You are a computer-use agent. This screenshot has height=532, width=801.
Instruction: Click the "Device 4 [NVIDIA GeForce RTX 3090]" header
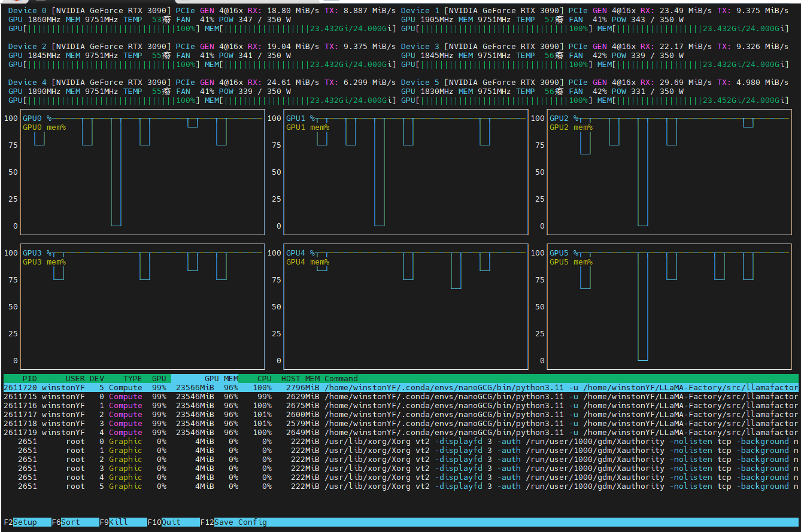(90, 83)
